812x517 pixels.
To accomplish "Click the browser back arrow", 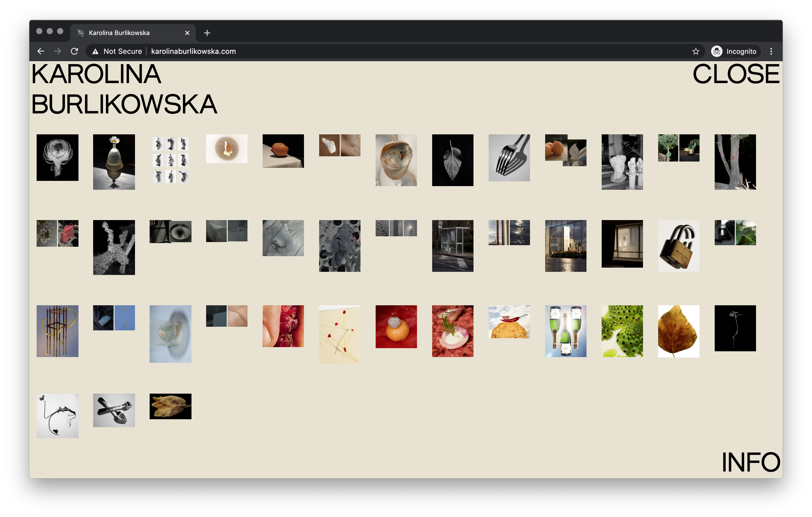I will coord(41,51).
